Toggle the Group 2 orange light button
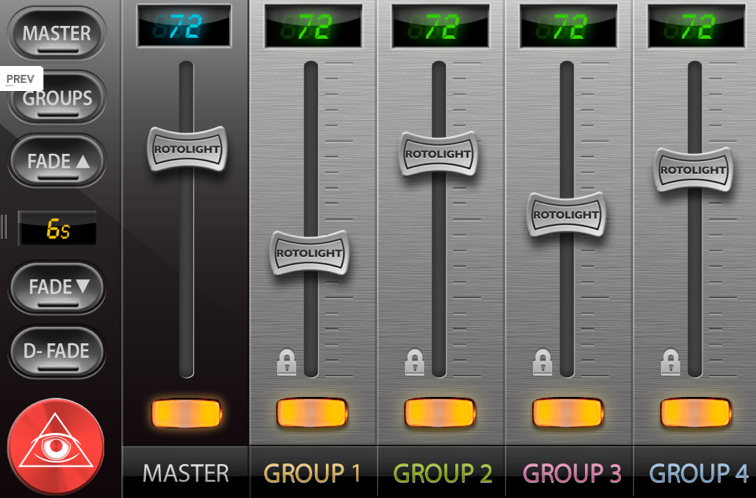The height and width of the screenshot is (498, 756). [440, 413]
